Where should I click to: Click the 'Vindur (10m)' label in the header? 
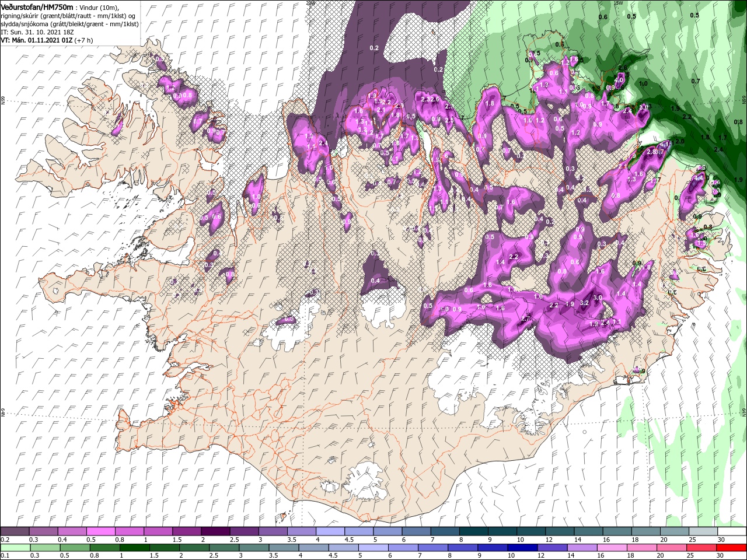tap(99, 7)
